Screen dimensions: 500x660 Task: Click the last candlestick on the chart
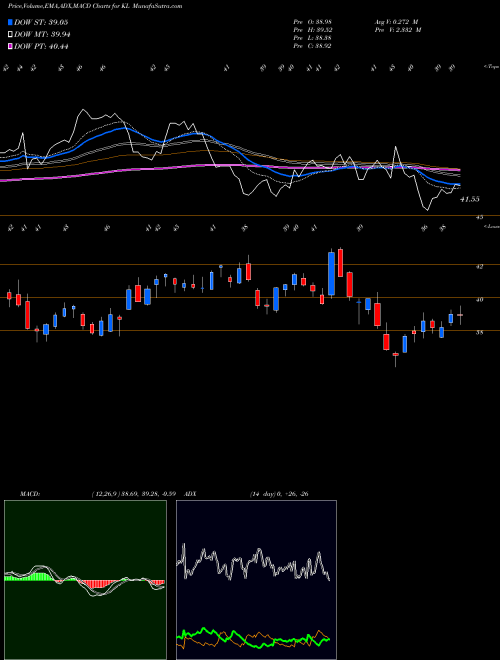coord(460,314)
